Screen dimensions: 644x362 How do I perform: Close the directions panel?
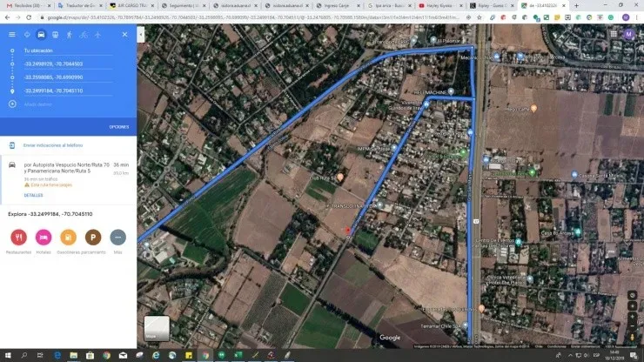124,34
